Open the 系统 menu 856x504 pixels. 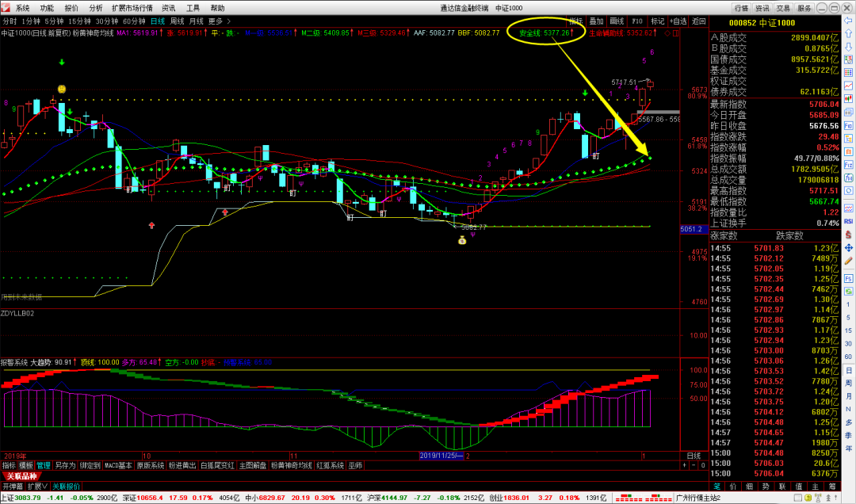pyautogui.click(x=22, y=8)
